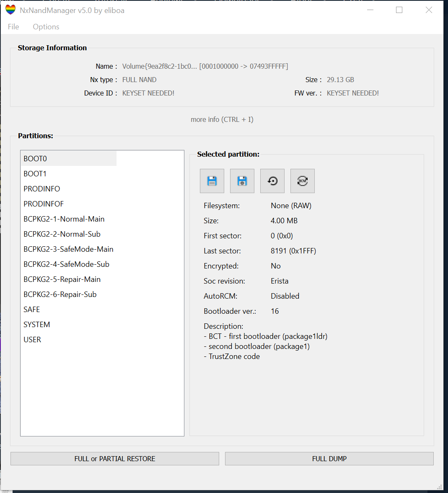Select BCPKG2-1-Normal-Main partition
Viewport: 448px width, 493px height.
tap(69, 219)
